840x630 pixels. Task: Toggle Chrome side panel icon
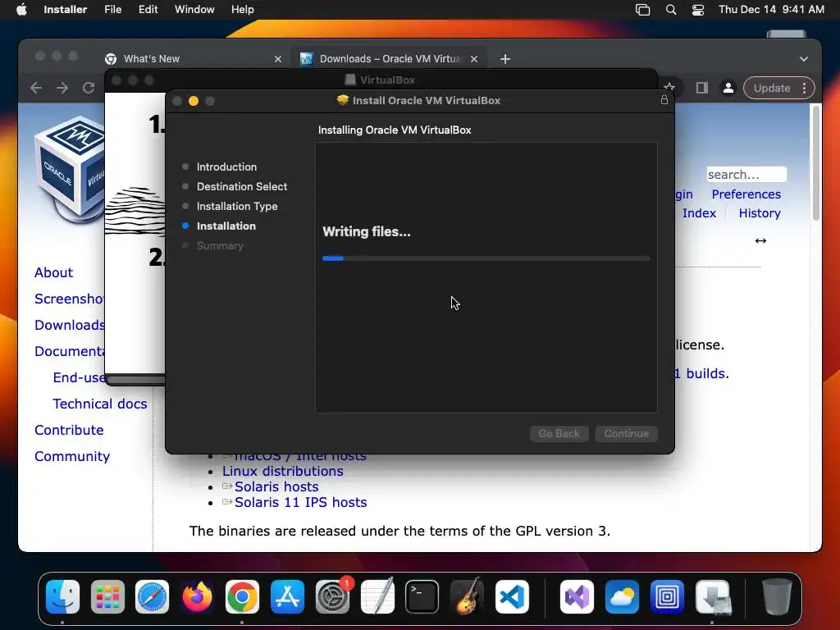click(702, 88)
